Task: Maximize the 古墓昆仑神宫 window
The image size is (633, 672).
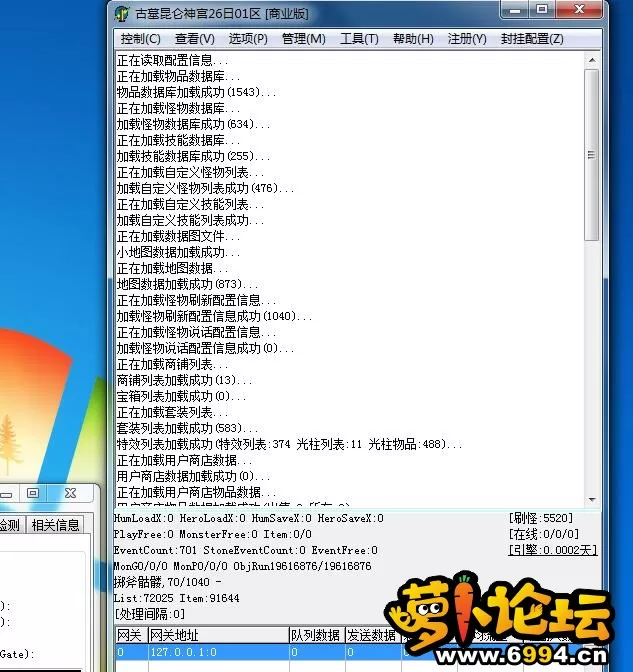Action: [x=542, y=10]
